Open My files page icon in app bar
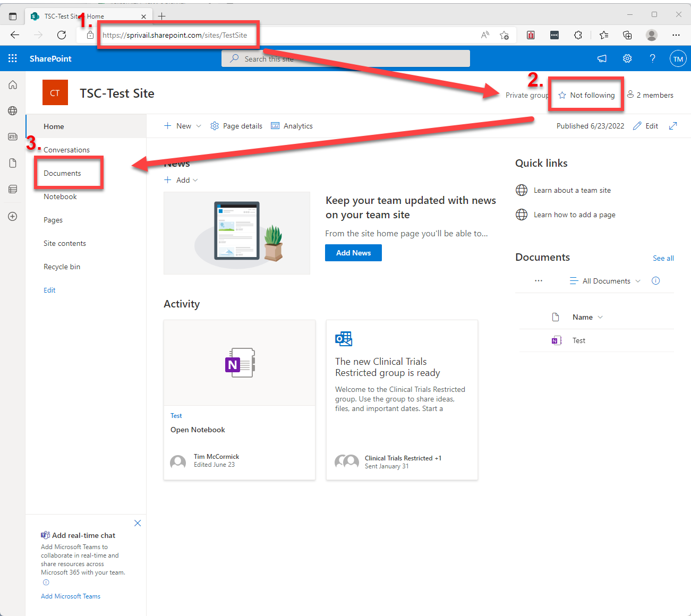 [13, 163]
